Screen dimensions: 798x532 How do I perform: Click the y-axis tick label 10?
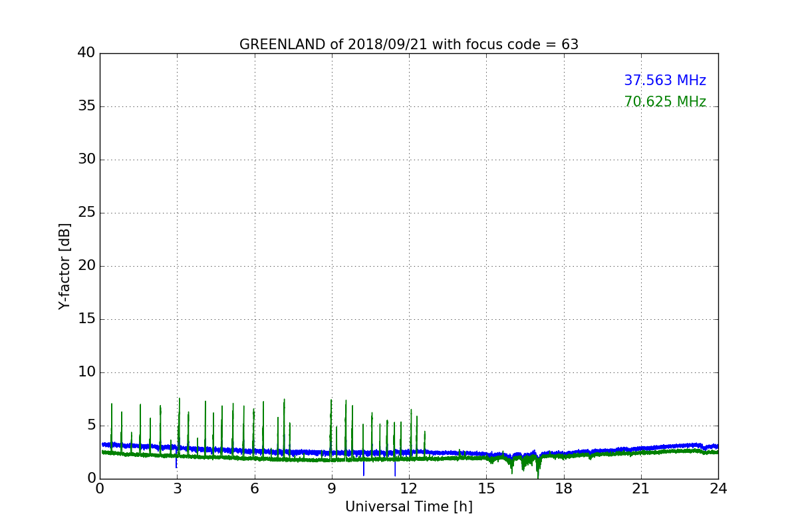86,372
